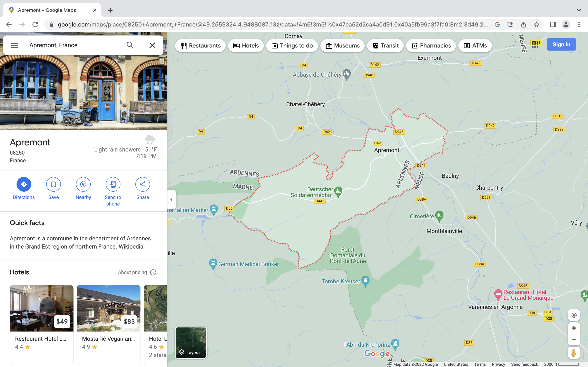Share this place via the Share icon
The height and width of the screenshot is (367, 588).
pyautogui.click(x=143, y=184)
